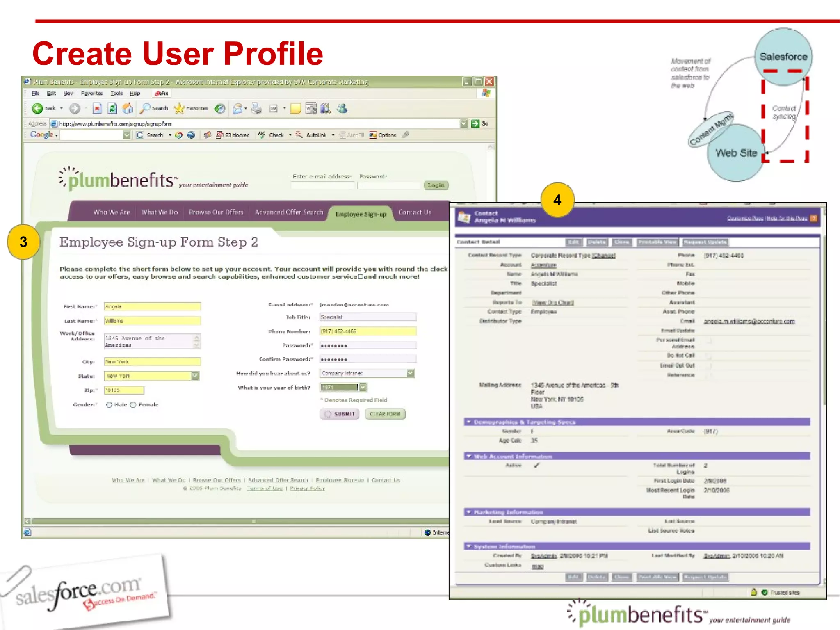
Task: Open the Help menu in Internet Explorer
Action: [x=135, y=94]
